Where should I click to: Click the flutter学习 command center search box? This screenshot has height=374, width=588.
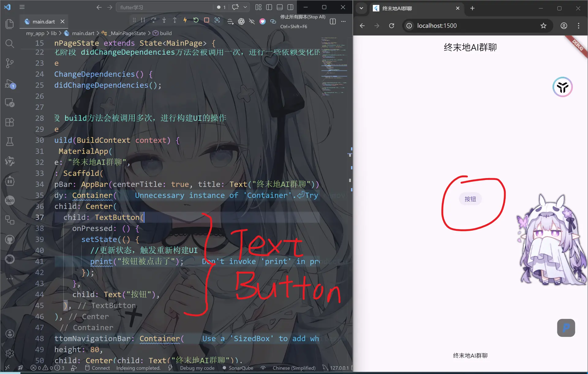point(164,7)
